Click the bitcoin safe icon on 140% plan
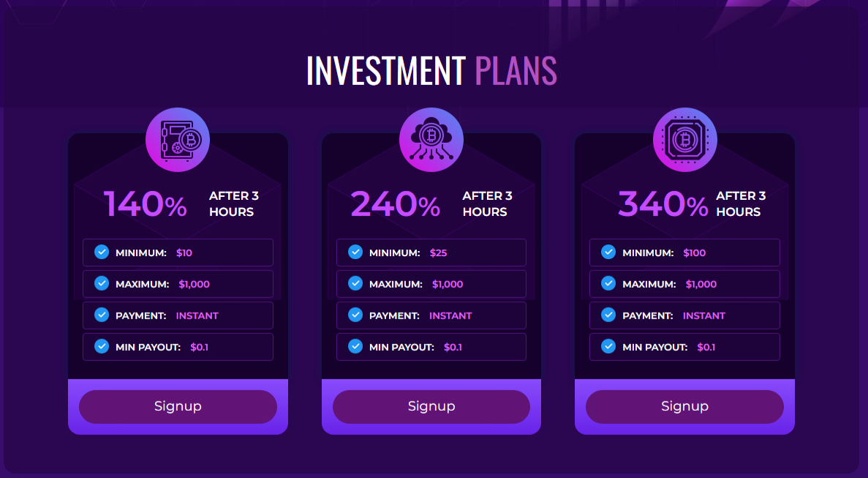 (x=178, y=139)
